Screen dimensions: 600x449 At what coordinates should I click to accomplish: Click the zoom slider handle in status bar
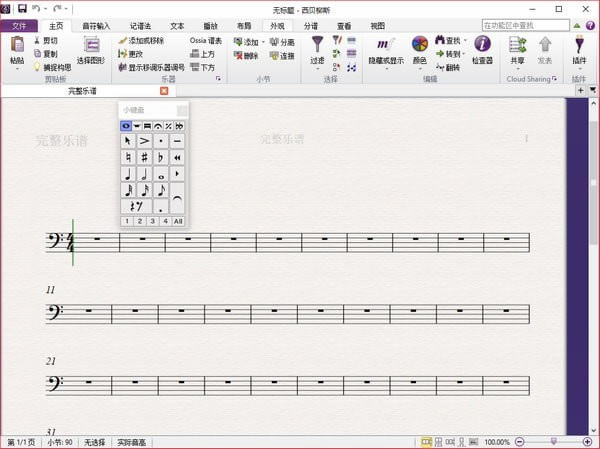(553, 442)
